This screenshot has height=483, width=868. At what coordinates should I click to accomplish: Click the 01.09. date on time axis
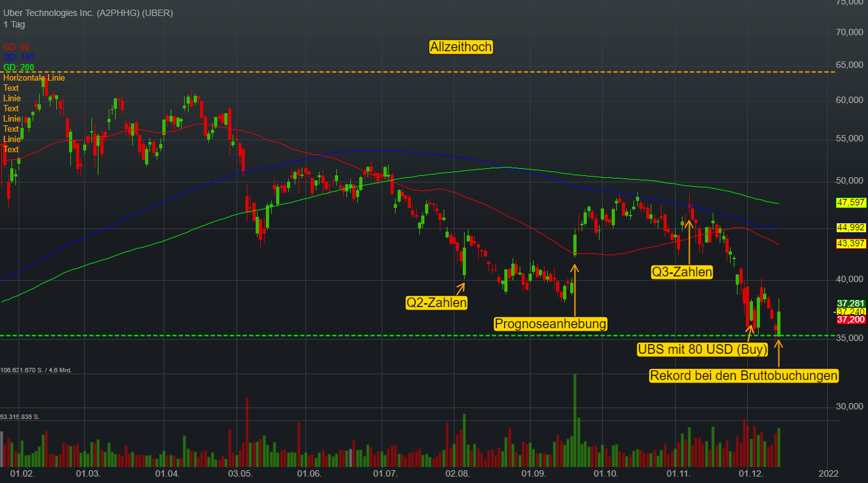click(533, 474)
